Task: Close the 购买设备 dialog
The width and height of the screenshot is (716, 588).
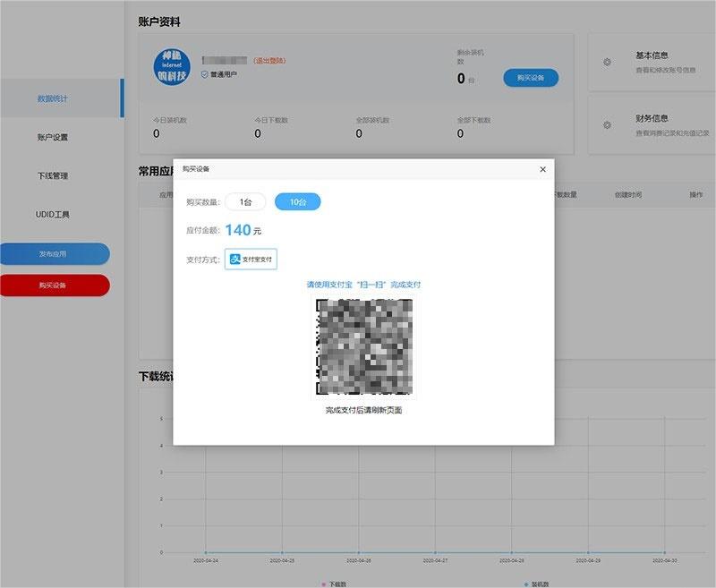Action: click(542, 169)
